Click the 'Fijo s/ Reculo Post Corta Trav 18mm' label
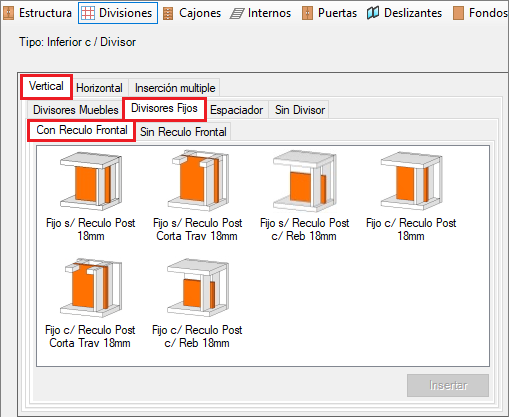509x417 pixels. tap(197, 229)
